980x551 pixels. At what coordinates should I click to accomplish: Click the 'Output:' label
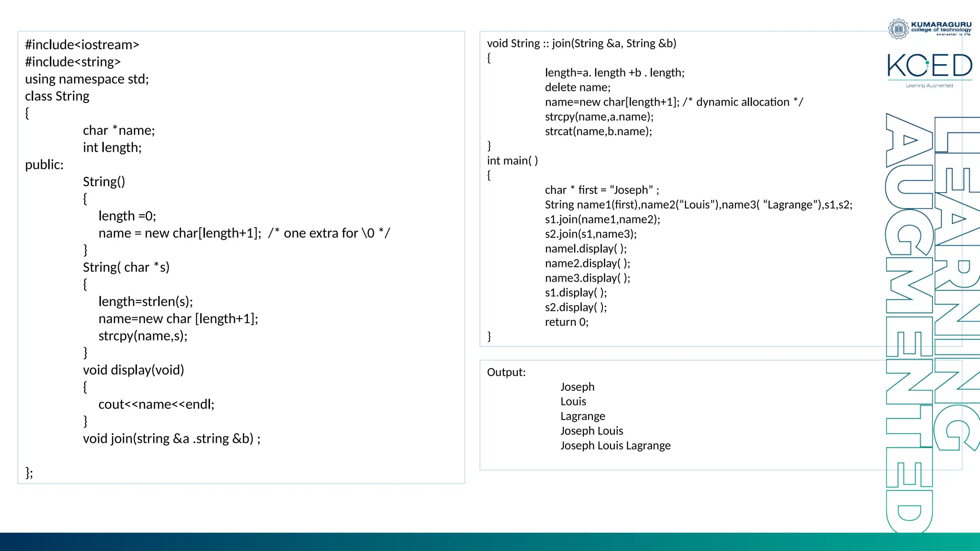(506, 372)
